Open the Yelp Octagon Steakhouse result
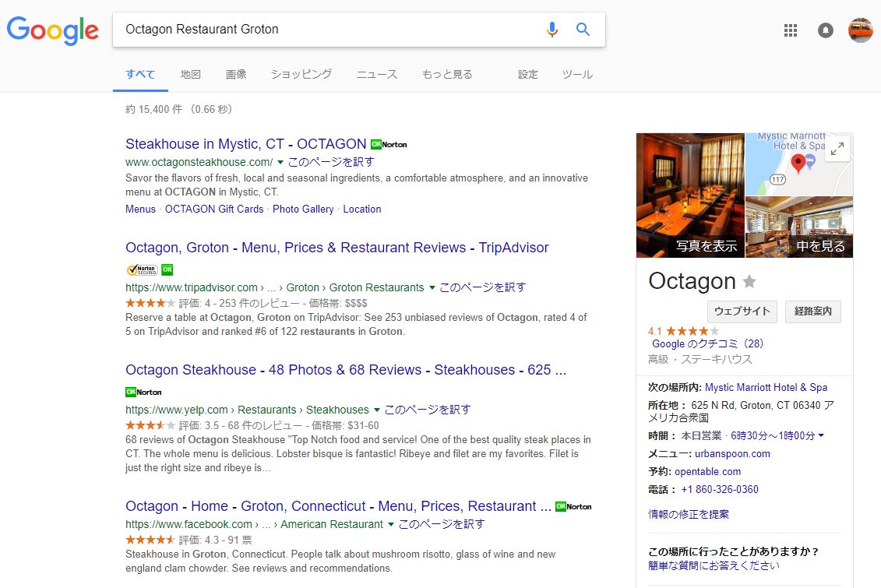The height and width of the screenshot is (588, 881). [346, 370]
